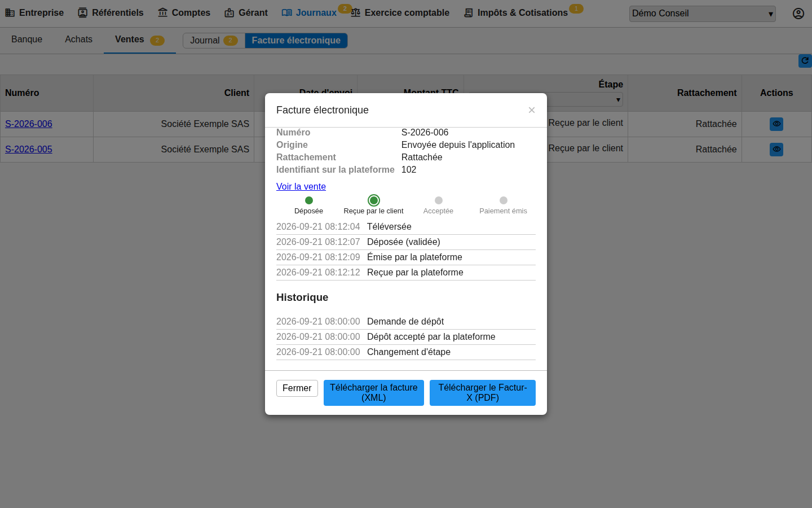Switch to the Banque tab
Viewport: 812px width, 508px height.
pyautogui.click(x=27, y=39)
